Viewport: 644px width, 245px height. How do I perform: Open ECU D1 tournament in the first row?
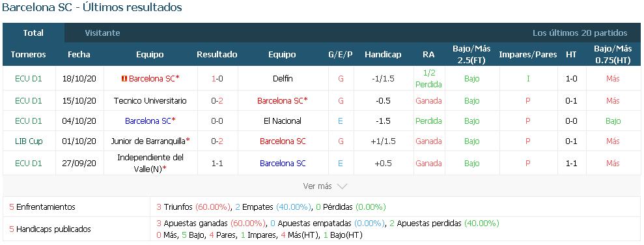pos(29,78)
